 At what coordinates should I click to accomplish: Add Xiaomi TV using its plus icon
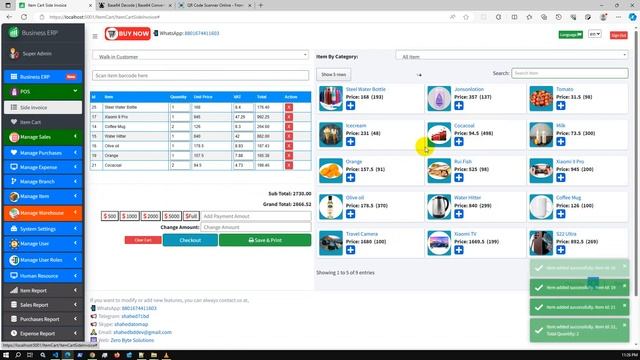pyautogui.click(x=459, y=250)
